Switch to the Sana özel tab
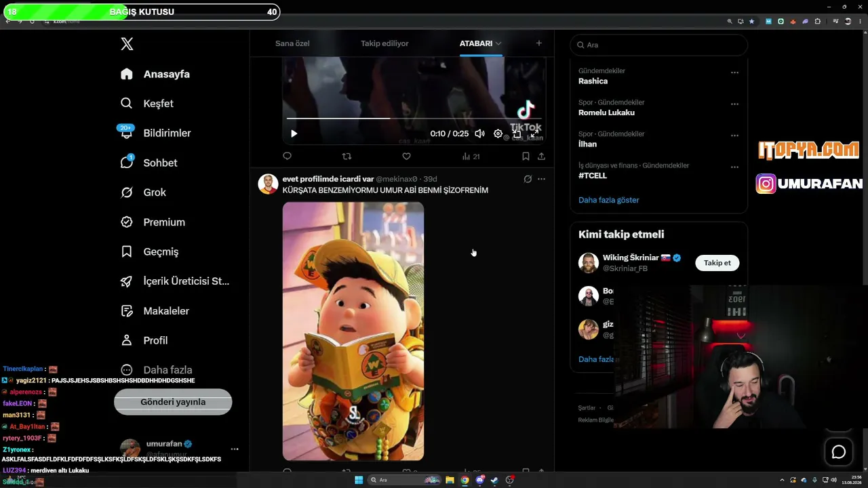The width and height of the screenshot is (868, 488). pyautogui.click(x=292, y=43)
